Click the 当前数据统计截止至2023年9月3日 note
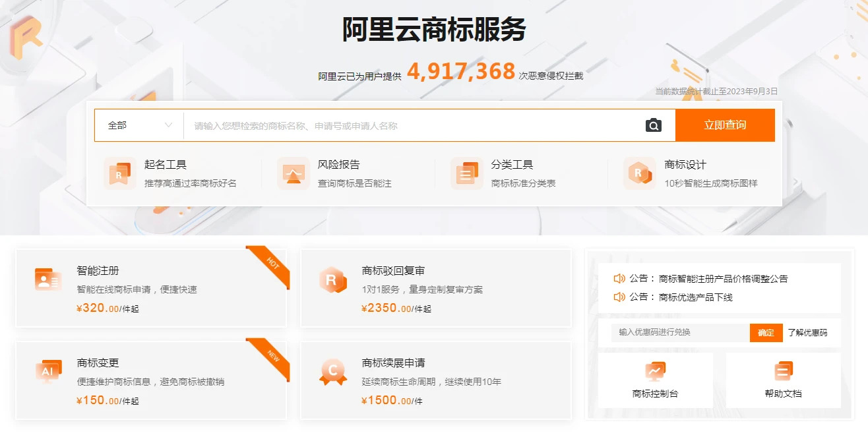The height and width of the screenshot is (443, 868). click(x=716, y=92)
